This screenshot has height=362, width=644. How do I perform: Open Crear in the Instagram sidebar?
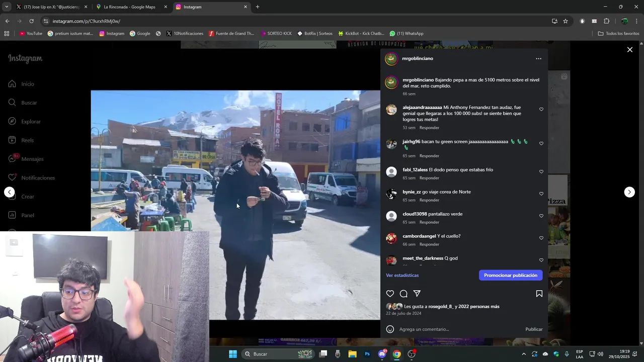[x=22, y=197]
